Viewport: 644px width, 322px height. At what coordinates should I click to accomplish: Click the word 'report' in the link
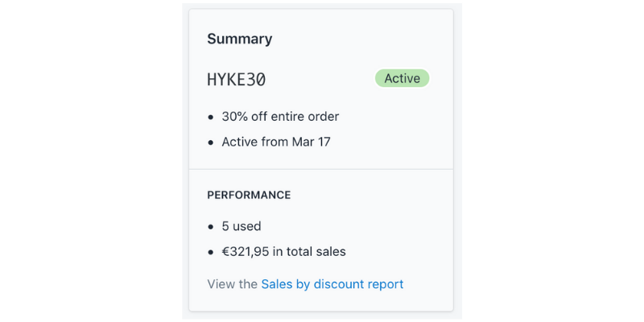[384, 284]
